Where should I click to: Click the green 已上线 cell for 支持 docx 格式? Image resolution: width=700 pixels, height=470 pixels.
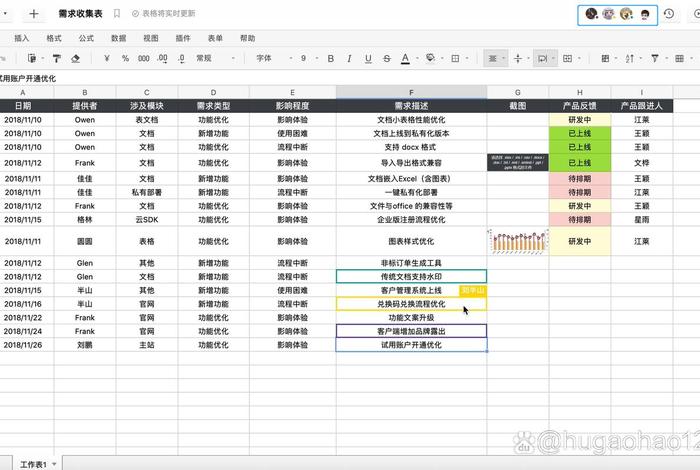pyautogui.click(x=579, y=147)
